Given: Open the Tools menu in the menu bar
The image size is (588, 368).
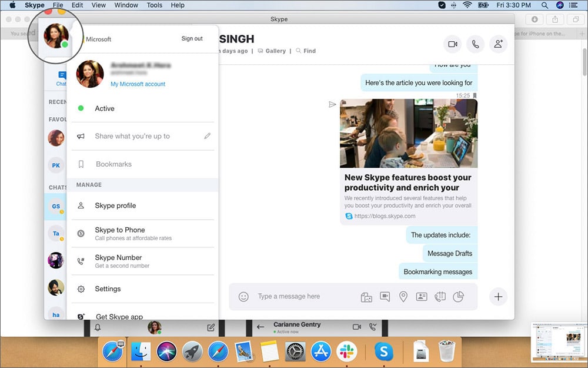Looking at the screenshot, I should (154, 5).
